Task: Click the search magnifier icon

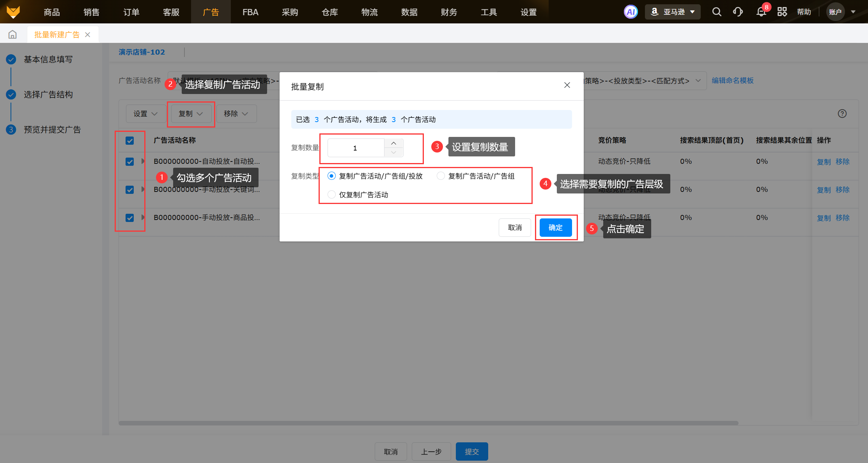Action: point(716,12)
